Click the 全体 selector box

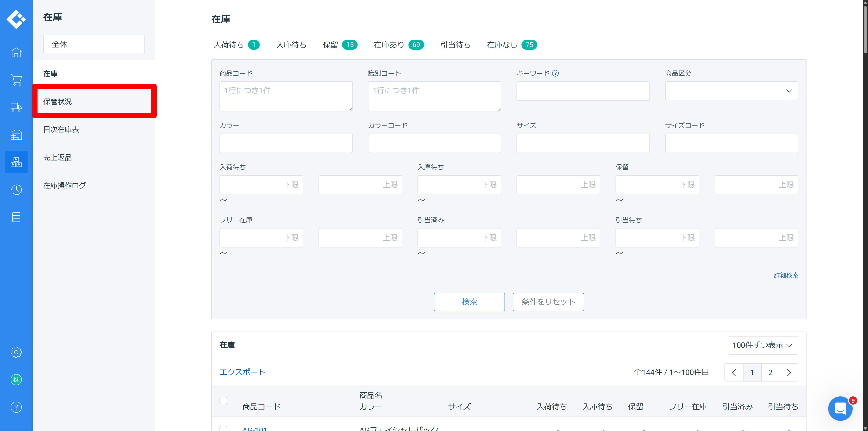[x=94, y=44]
